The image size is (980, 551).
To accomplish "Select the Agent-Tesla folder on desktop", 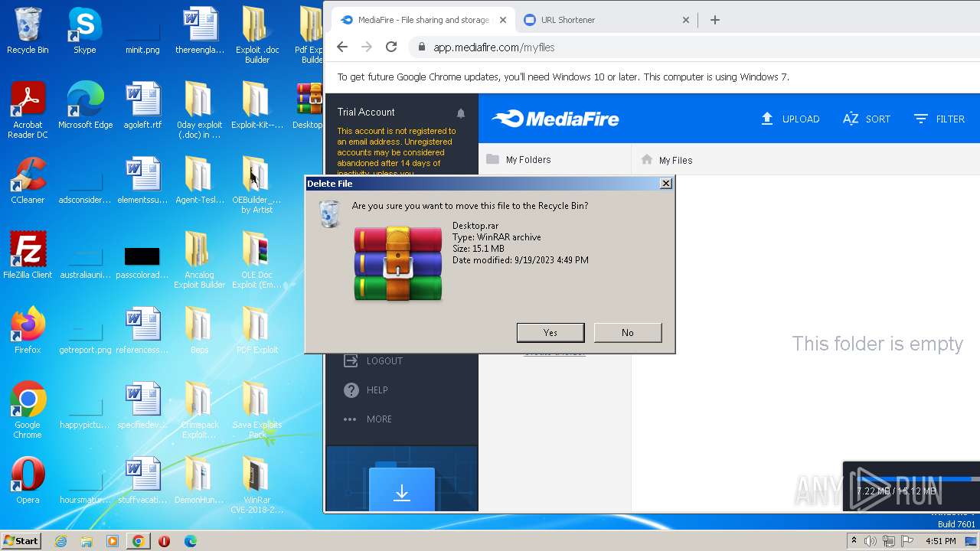I will [199, 181].
